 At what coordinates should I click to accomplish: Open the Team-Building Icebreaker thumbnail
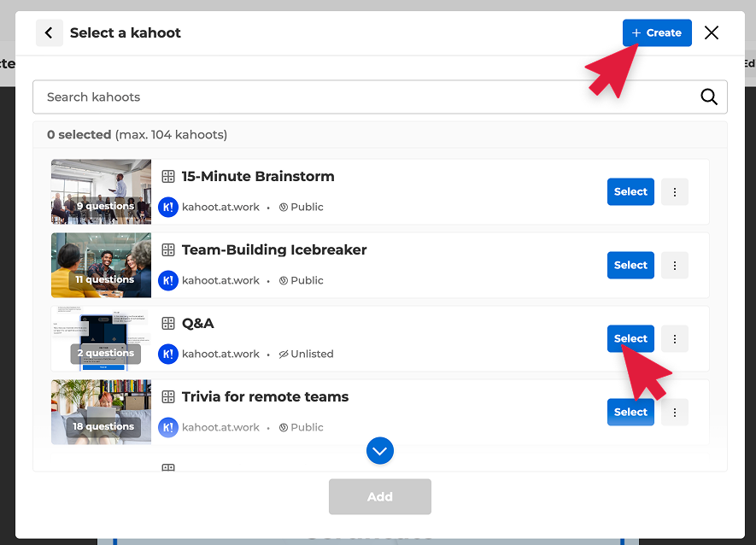pos(102,266)
